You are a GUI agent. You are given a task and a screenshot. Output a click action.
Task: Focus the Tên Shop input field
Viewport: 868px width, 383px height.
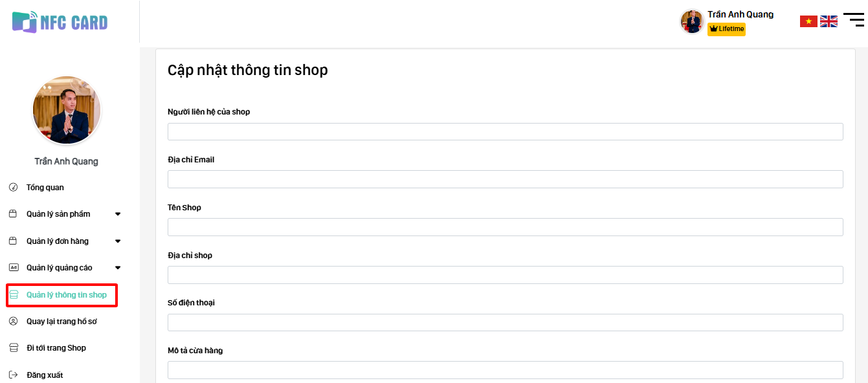click(x=505, y=227)
